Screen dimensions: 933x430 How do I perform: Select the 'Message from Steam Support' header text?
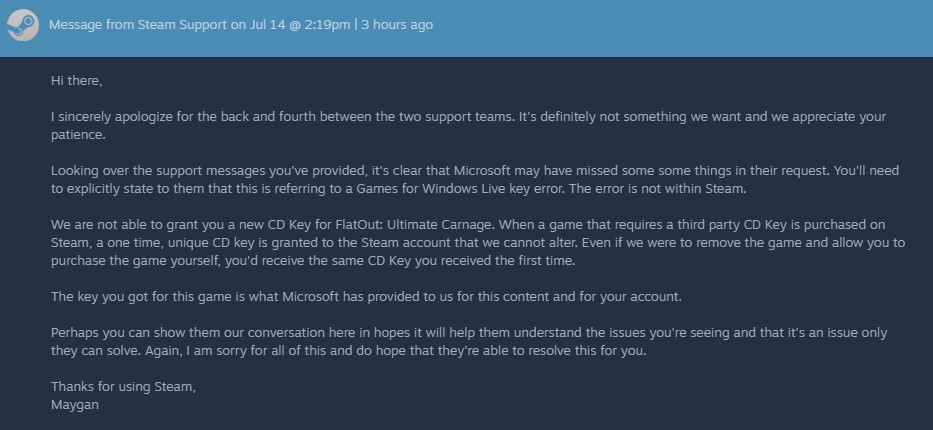pyautogui.click(x=137, y=25)
